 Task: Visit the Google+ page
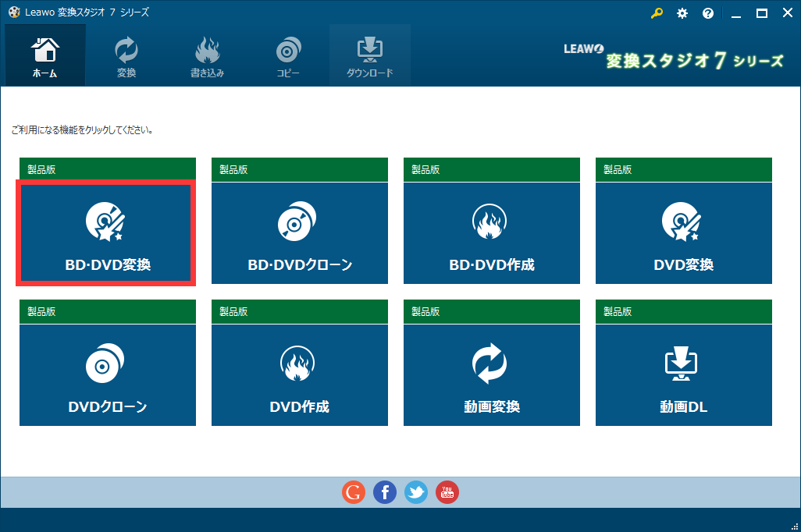point(353,492)
